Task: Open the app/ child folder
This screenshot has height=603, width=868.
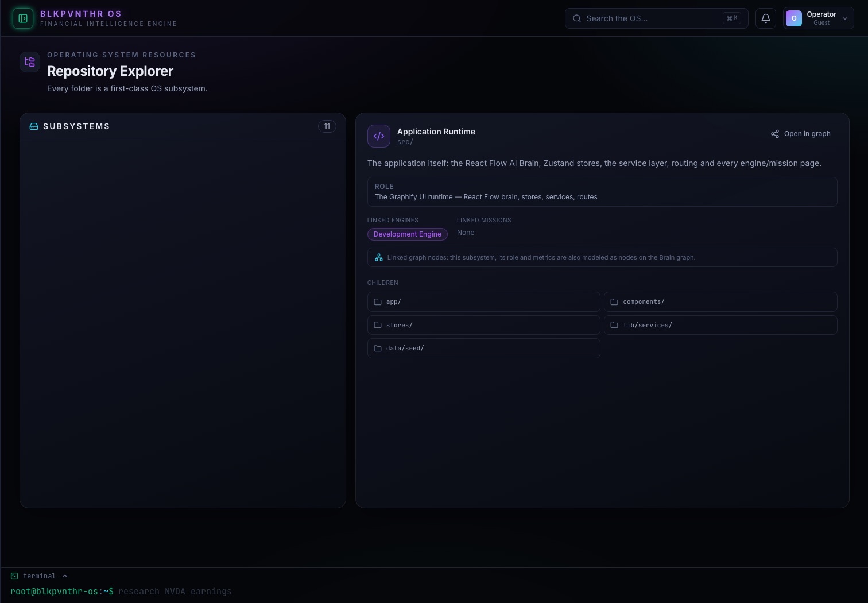Action: (484, 302)
